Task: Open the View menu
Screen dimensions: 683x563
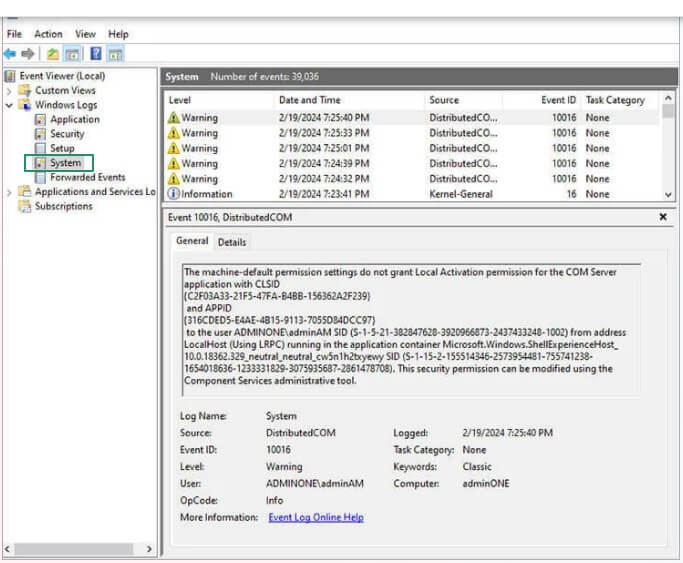Action: [86, 34]
